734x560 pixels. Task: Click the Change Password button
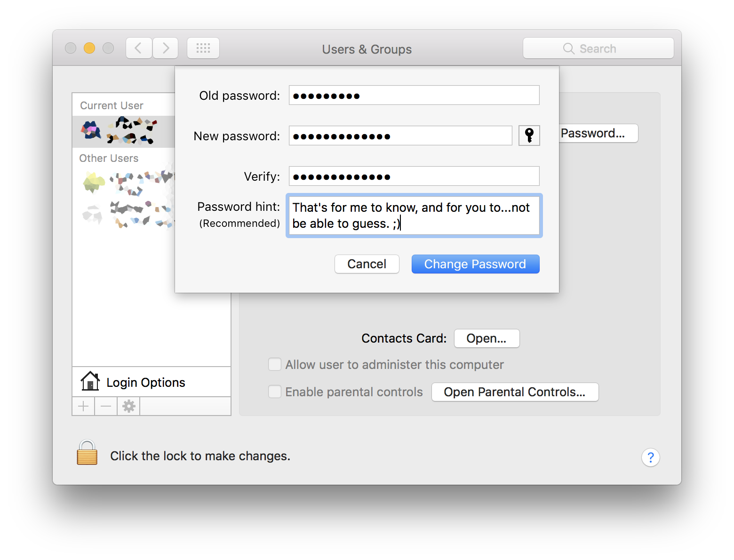(x=475, y=264)
